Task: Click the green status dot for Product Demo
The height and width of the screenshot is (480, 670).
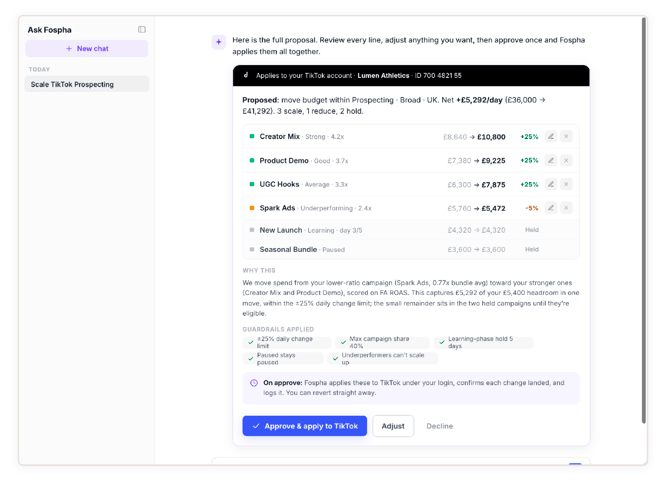Action: (252, 160)
